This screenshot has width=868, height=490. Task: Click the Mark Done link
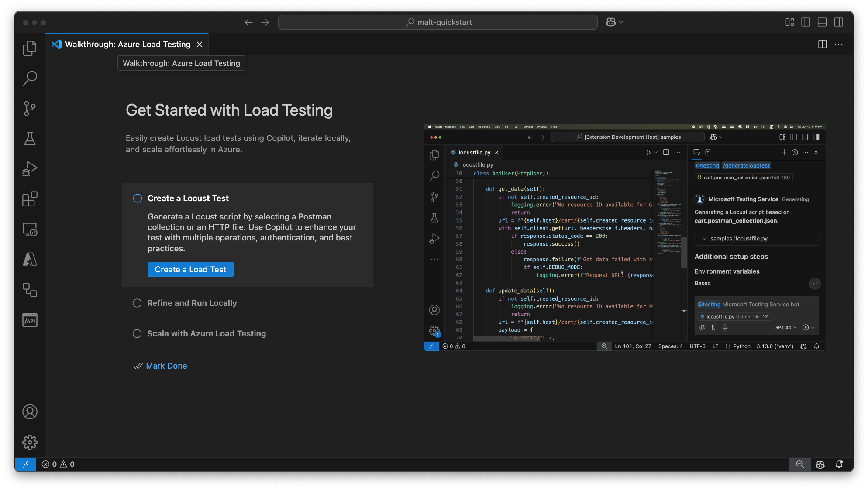pos(166,366)
